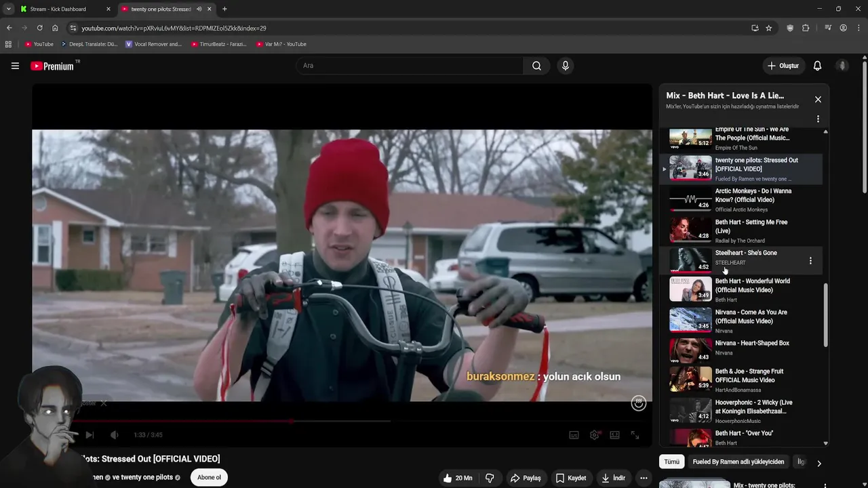The image size is (868, 488).
Task: Play Nirvana - Heart-Shaped Box
Action: [741, 351]
